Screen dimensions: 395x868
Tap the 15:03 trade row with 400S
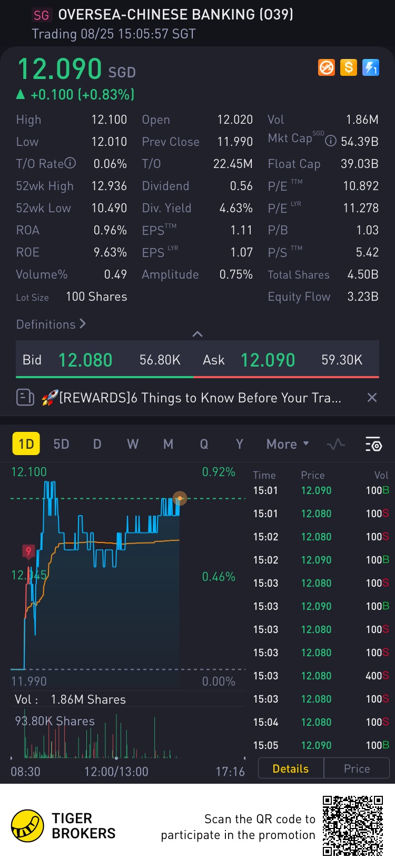coord(321,676)
